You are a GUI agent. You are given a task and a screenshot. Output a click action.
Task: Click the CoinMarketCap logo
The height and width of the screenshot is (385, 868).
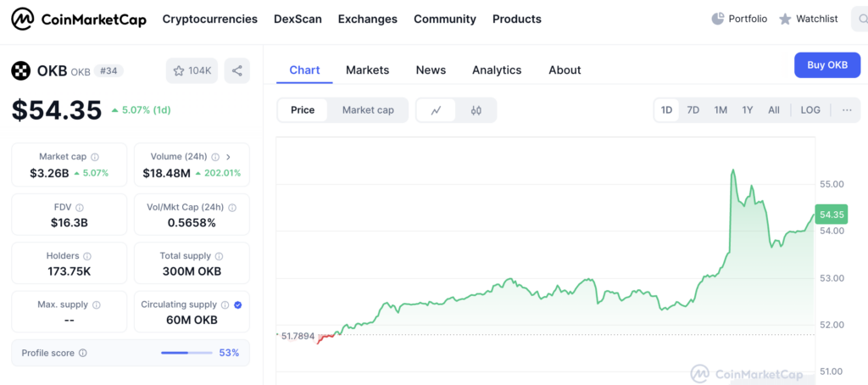(x=79, y=20)
